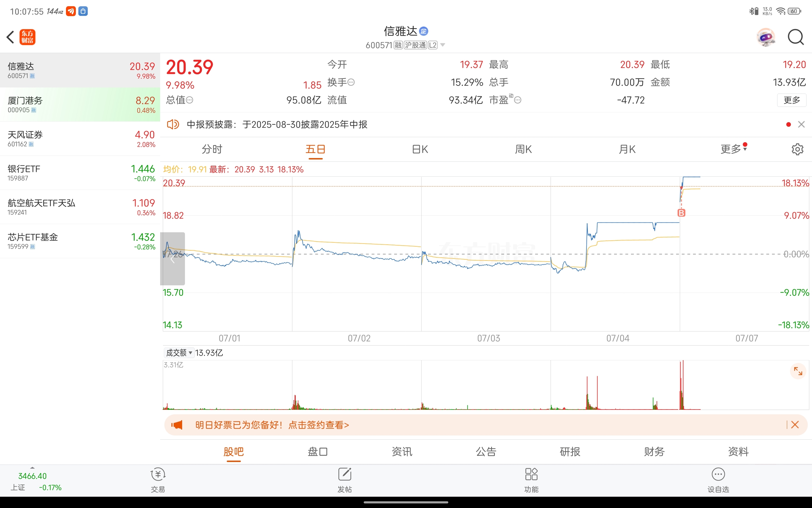Tap the B buy marker on chart

(x=681, y=213)
